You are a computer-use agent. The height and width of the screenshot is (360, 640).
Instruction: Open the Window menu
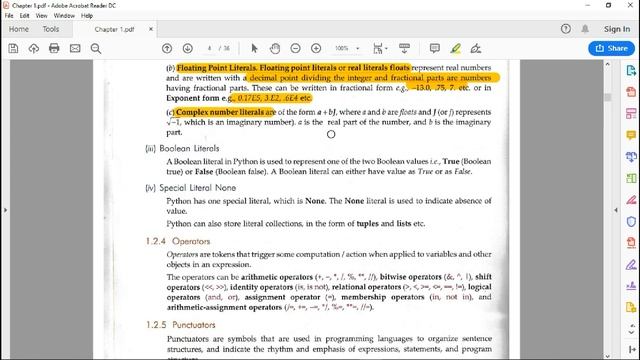pos(64,16)
